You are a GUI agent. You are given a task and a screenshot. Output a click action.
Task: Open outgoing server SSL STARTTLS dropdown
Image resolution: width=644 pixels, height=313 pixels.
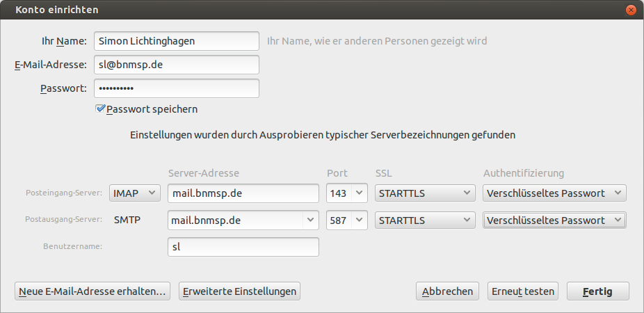425,220
